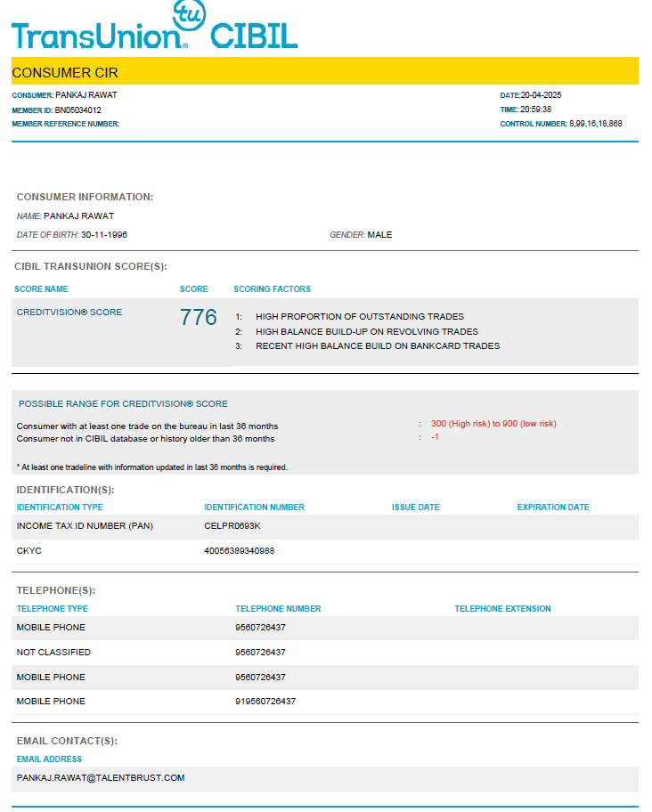Click the MEMBER REFERENCE NUMBER label

(x=66, y=124)
